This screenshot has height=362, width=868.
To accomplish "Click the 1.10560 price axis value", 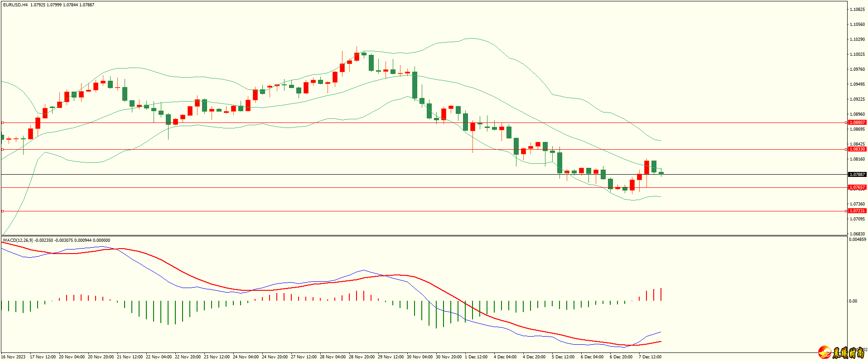I will pyautogui.click(x=857, y=24).
